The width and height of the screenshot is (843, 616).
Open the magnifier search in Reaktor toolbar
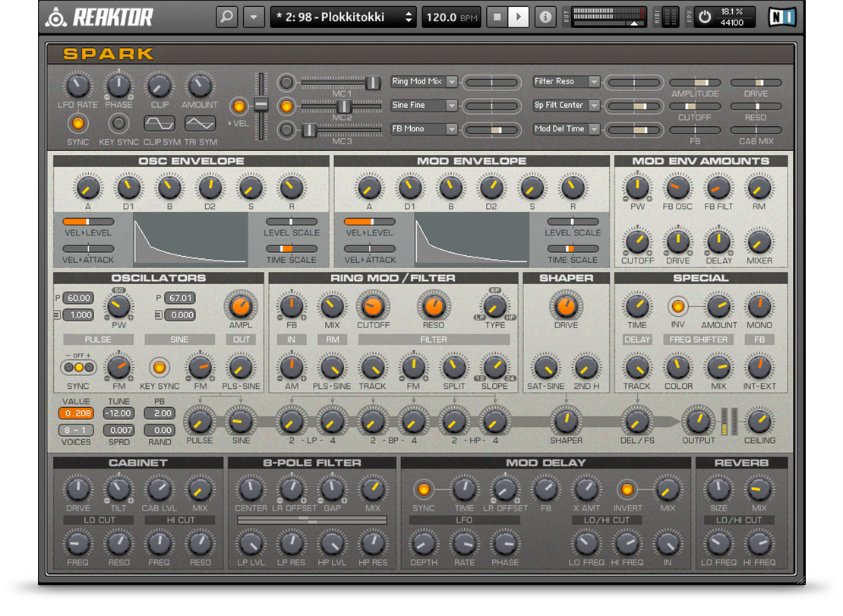pyautogui.click(x=227, y=17)
